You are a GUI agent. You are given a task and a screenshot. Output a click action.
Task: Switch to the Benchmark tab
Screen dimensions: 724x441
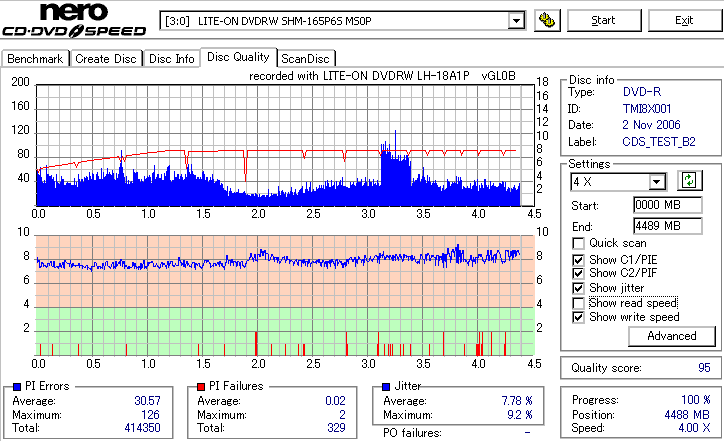[x=35, y=59]
